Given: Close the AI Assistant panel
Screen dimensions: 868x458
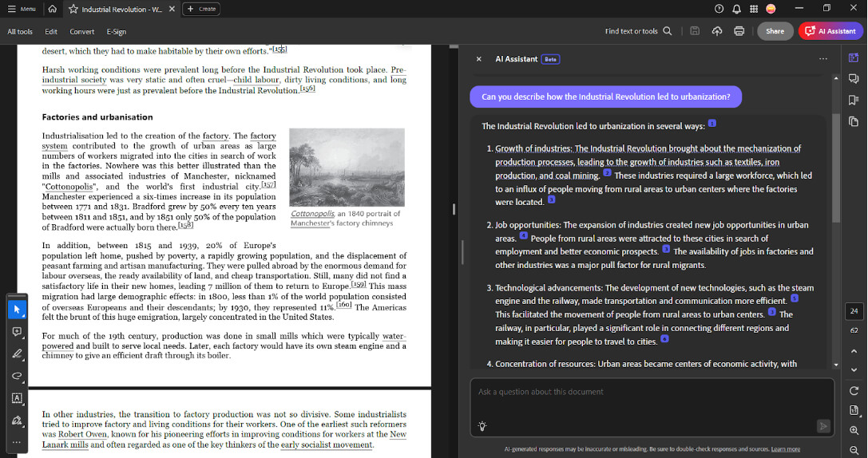Looking at the screenshot, I should [x=479, y=58].
